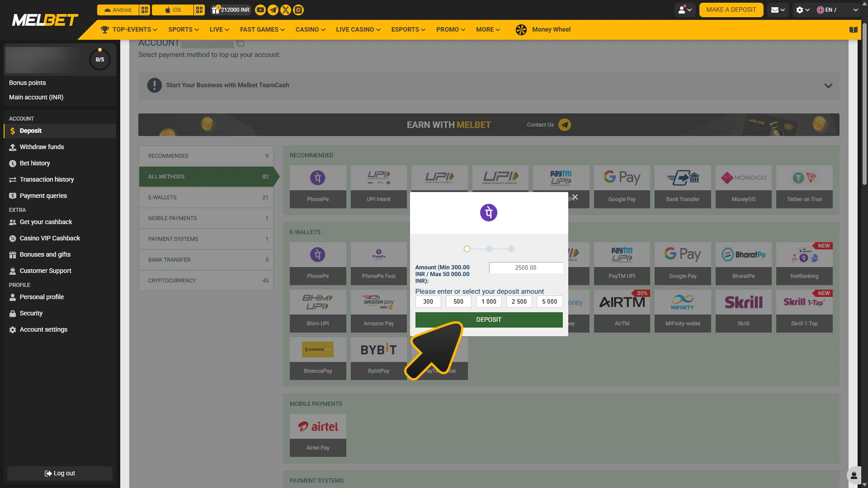
Task: Open the YouTube social icon
Action: [x=260, y=10]
